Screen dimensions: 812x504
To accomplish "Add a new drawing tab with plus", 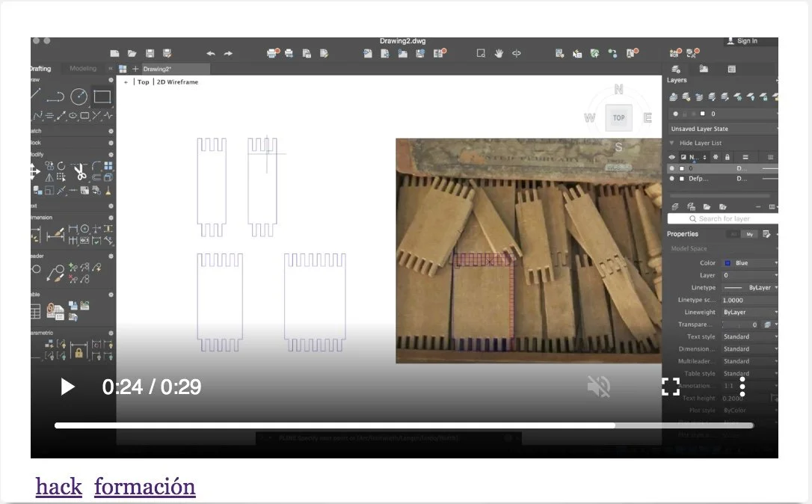I will [x=135, y=69].
